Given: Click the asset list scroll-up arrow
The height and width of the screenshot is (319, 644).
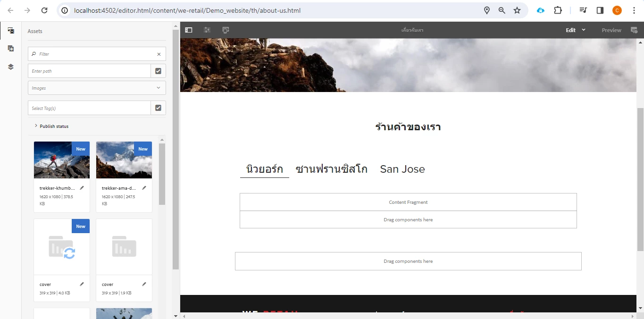Looking at the screenshot, I should pos(162,140).
